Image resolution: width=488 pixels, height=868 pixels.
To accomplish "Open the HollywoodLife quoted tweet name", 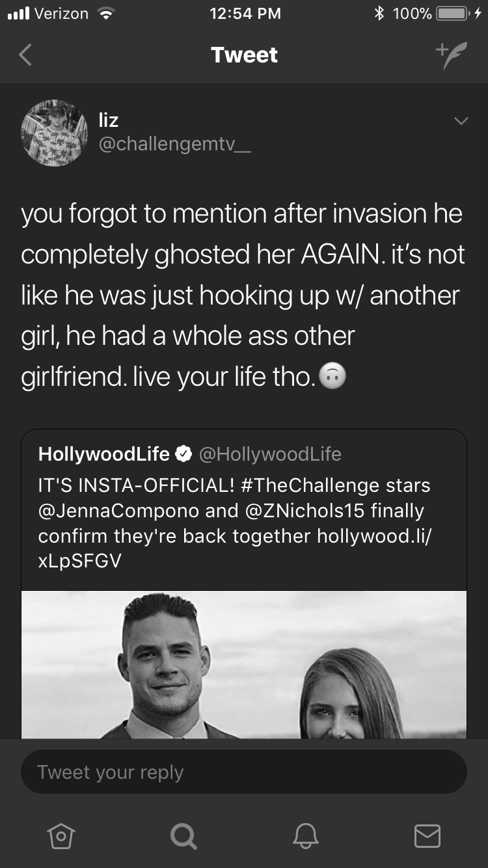I will point(104,454).
